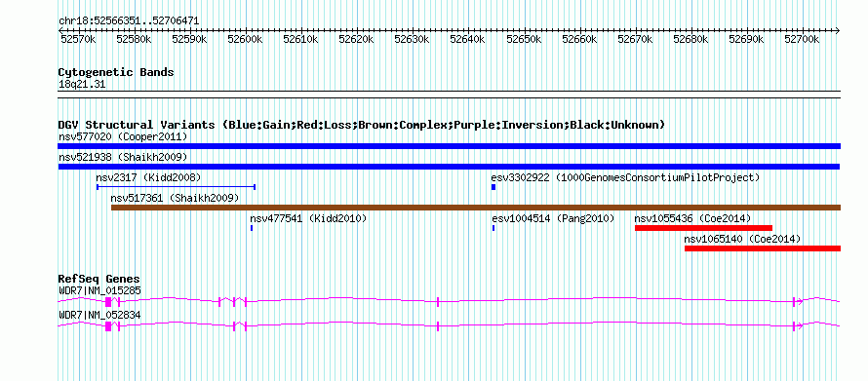Click the 52700k position on the ruler
Image resolution: width=868 pixels, height=381 pixels.
coord(802,39)
